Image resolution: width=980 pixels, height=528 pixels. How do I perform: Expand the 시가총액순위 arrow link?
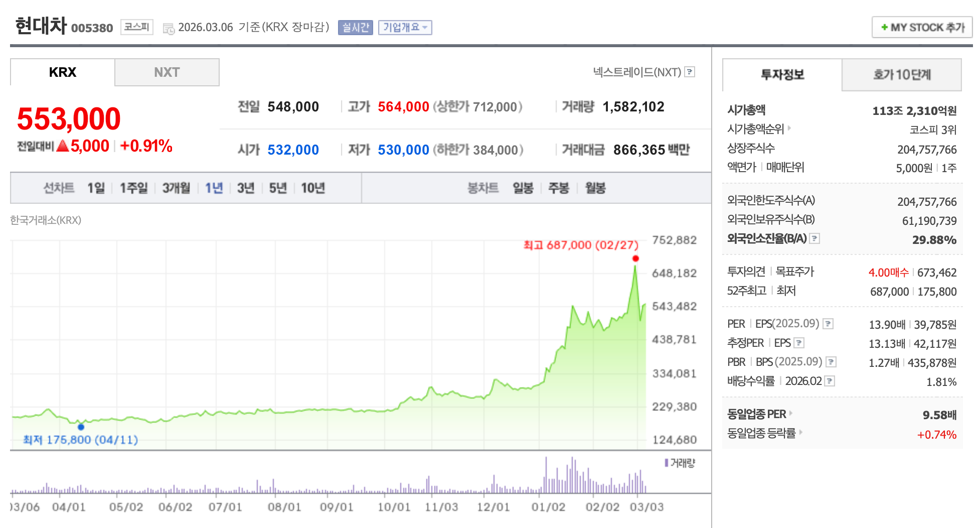tap(789, 128)
